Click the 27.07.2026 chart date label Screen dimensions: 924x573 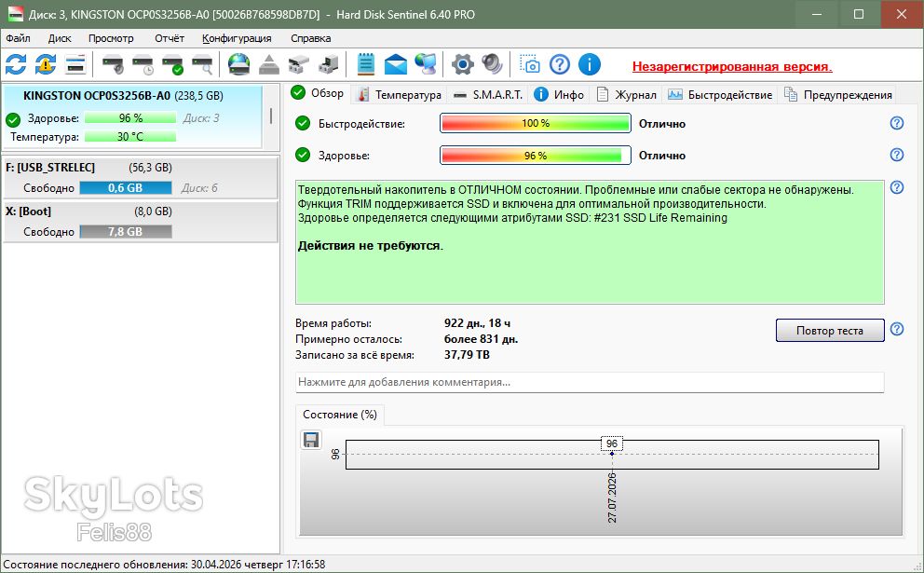[612, 497]
